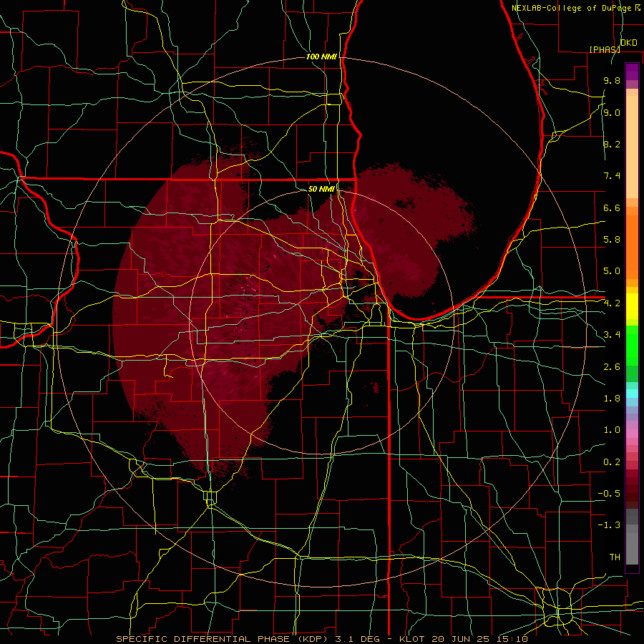The image size is (644, 644).
Task: Select the -0.5 value on color scale
Action: pyautogui.click(x=609, y=494)
